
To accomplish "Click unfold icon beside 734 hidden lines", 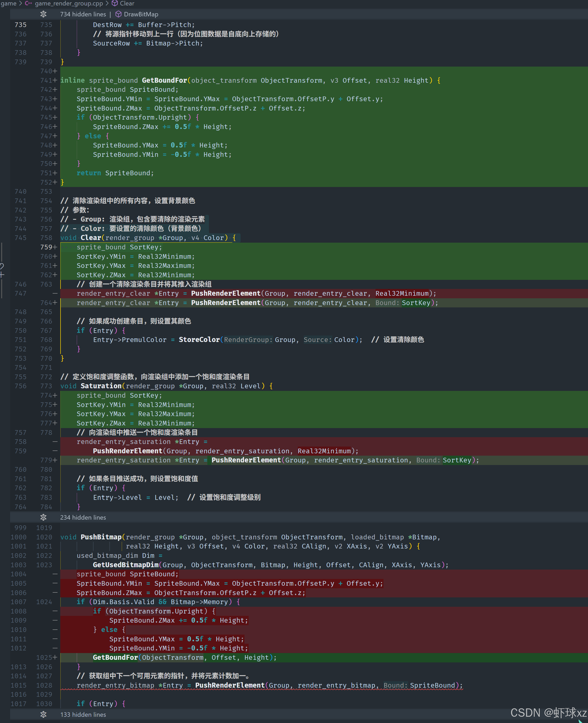I will pyautogui.click(x=43, y=14).
